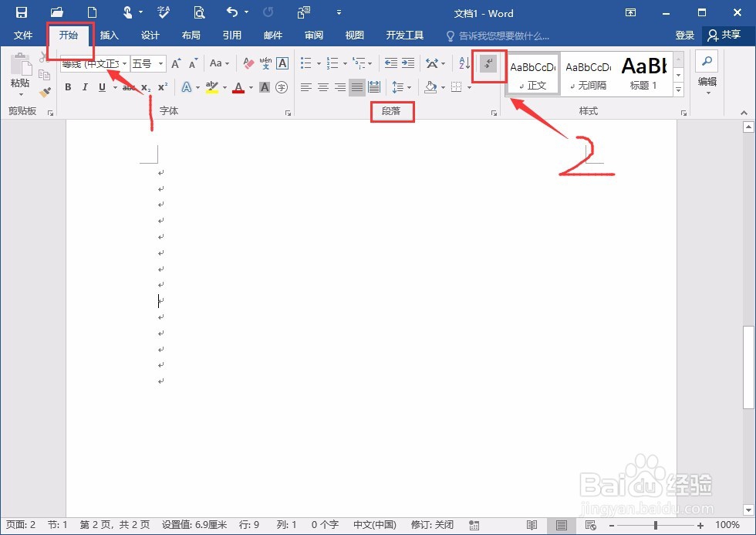Select the Format Painter brush icon
The image size is (756, 535).
coord(45,92)
